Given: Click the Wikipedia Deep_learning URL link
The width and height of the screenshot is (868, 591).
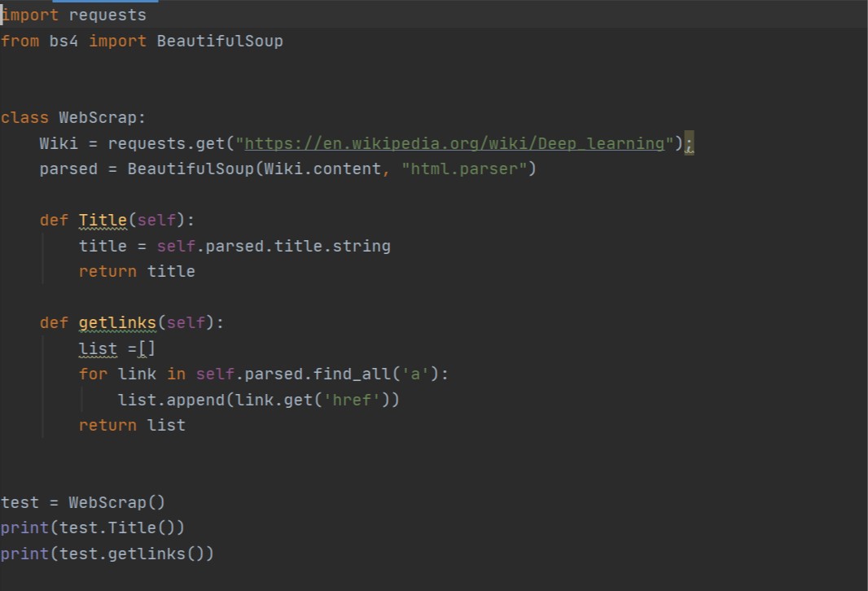Looking at the screenshot, I should [454, 144].
